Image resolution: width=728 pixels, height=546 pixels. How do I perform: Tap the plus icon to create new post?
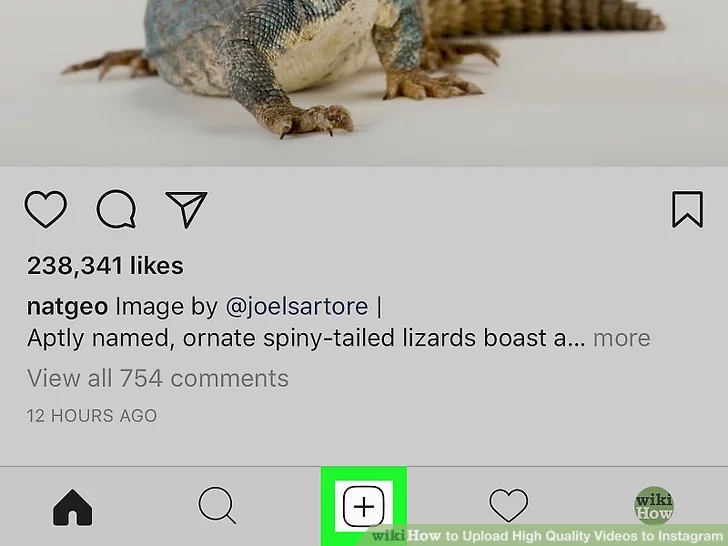coord(364,506)
